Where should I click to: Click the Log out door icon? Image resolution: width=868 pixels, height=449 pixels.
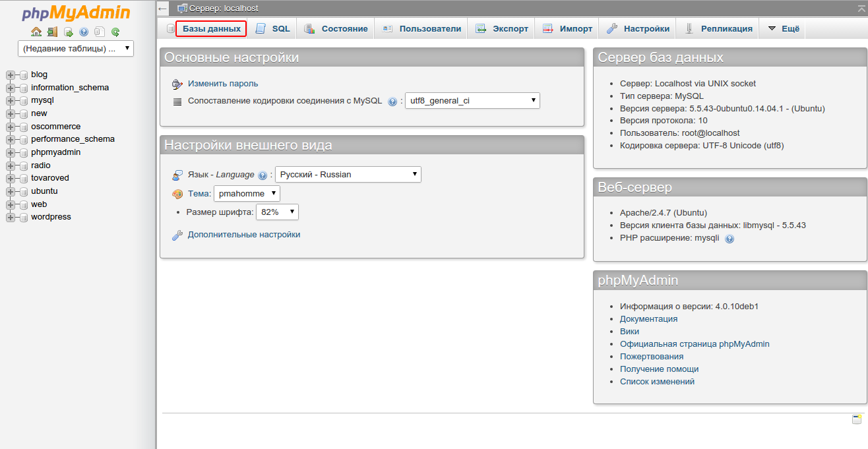click(x=52, y=32)
